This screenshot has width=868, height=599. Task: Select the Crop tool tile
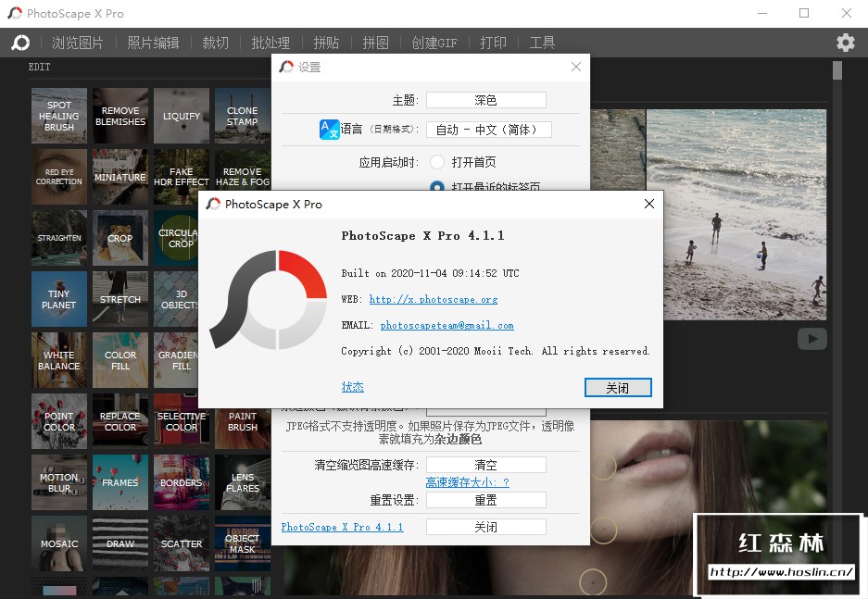pos(120,238)
